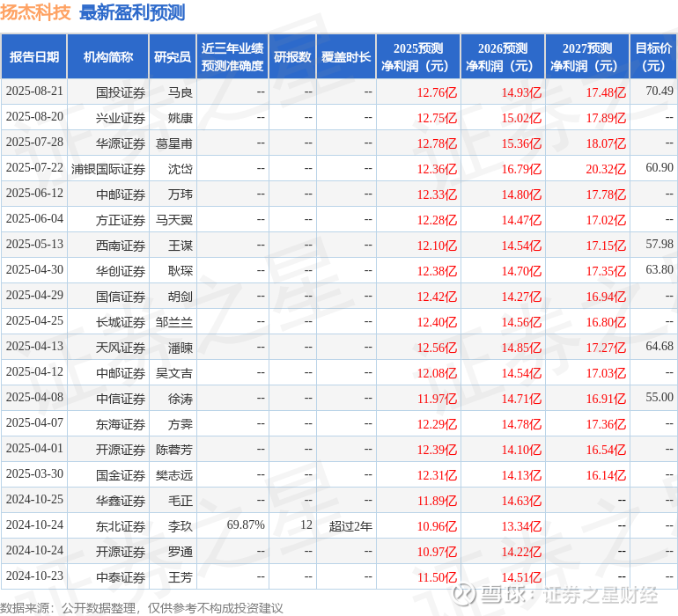Click the 覆盖时长 column header

pyautogui.click(x=346, y=57)
